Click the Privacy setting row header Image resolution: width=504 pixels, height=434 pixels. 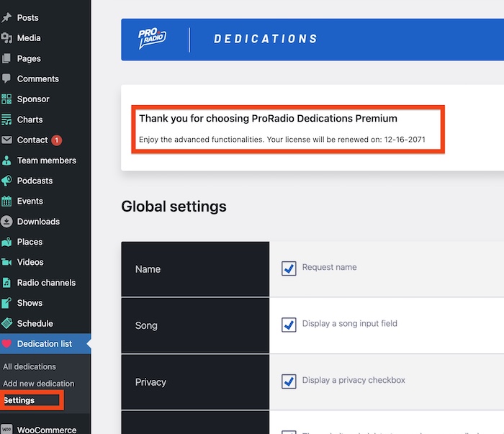(x=195, y=382)
